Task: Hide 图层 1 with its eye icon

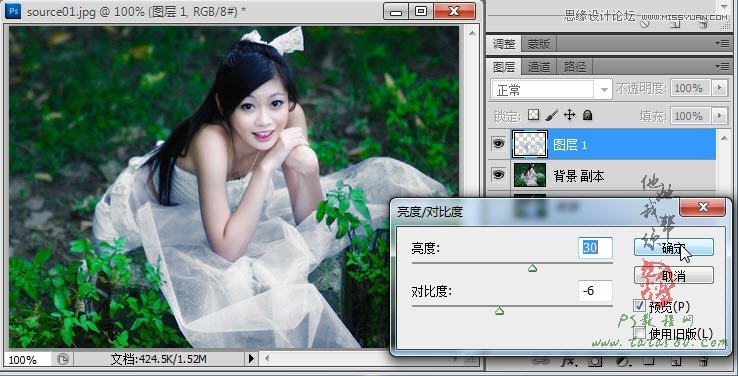Action: [498, 144]
